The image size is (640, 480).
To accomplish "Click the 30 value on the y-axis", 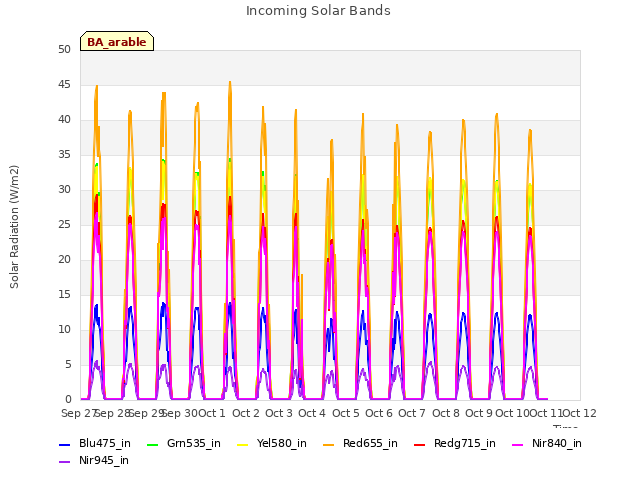I will point(64,190).
